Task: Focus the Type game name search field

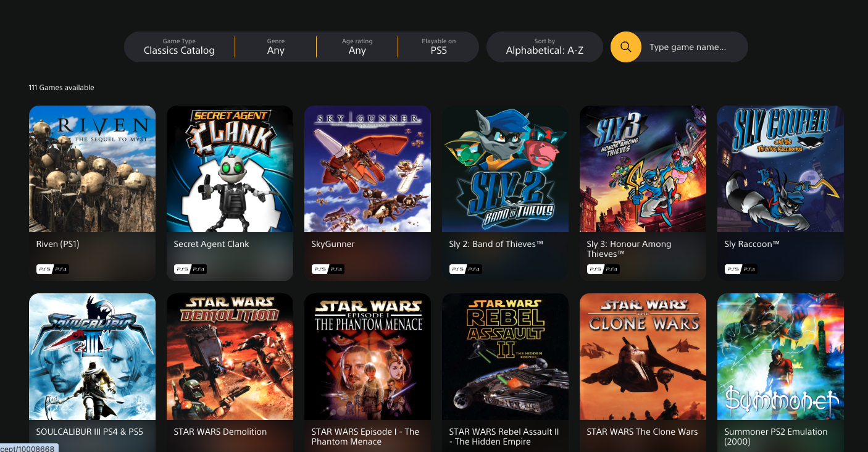Action: pyautogui.click(x=695, y=47)
